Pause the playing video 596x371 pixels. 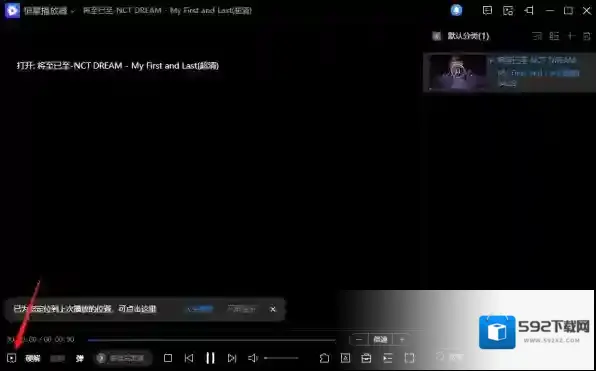tap(210, 358)
